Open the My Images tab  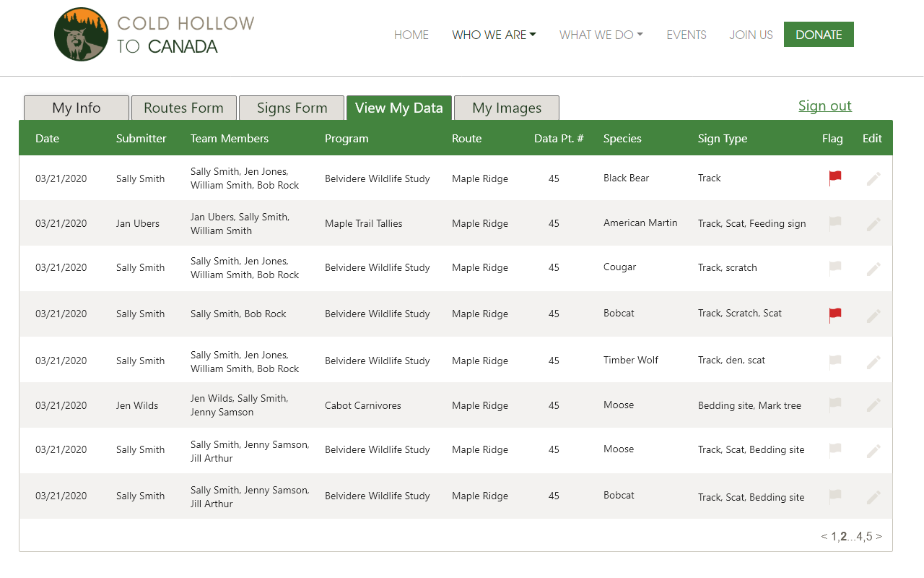click(506, 108)
